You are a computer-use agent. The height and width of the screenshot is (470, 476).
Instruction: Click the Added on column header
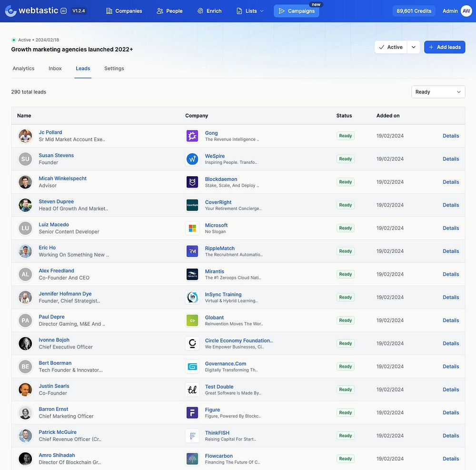point(388,116)
